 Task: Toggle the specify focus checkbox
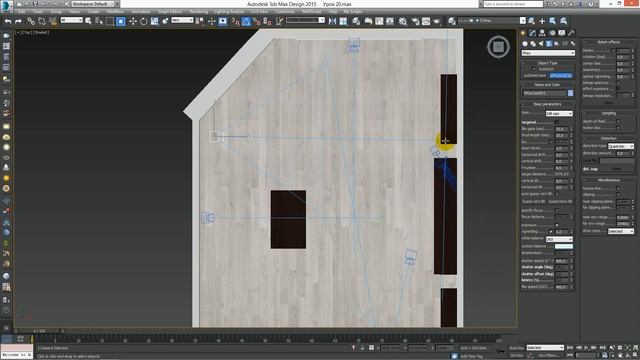[x=556, y=210]
